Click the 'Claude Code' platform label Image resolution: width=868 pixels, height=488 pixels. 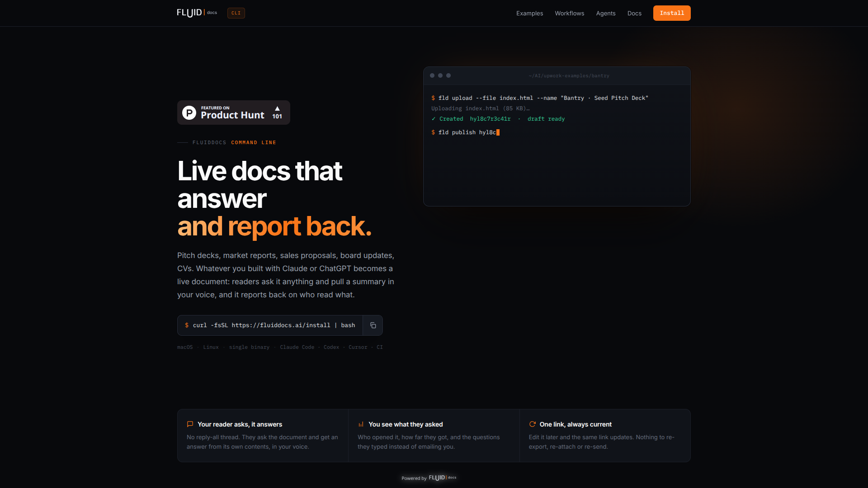(297, 347)
